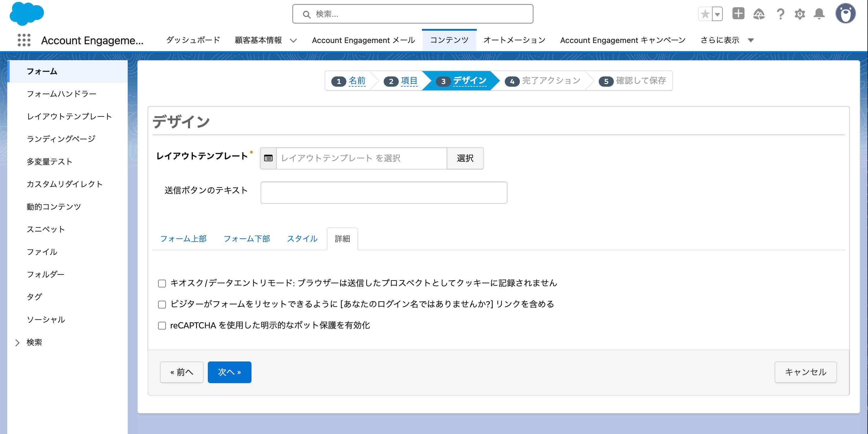Open the user profile avatar

click(x=845, y=14)
